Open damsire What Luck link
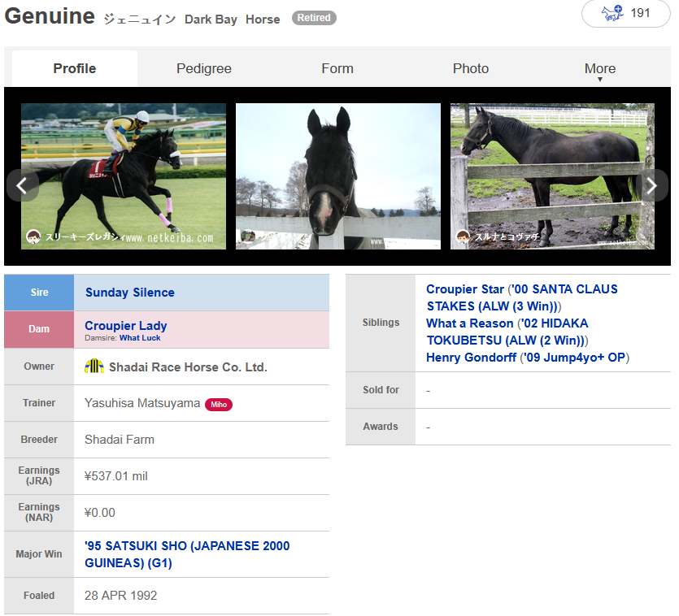This screenshot has height=616, width=679. [x=140, y=338]
